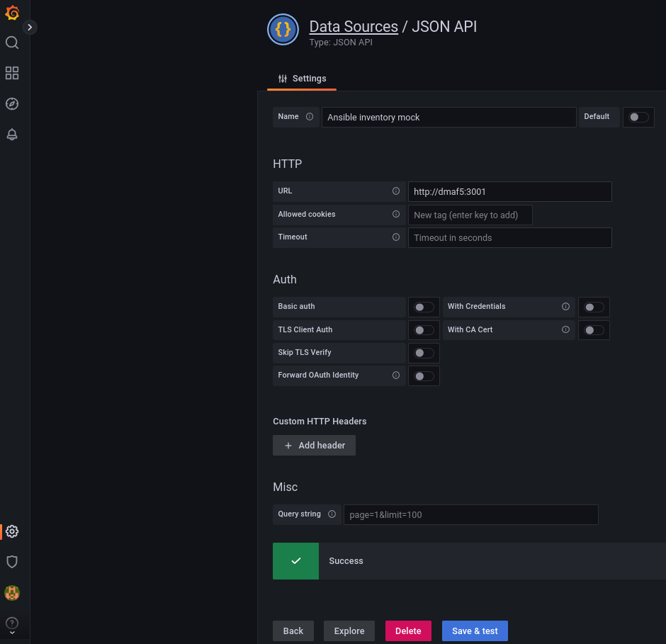This screenshot has height=644, width=666.
Task: Follow the Data Sources breadcrumb link
Action: [354, 27]
